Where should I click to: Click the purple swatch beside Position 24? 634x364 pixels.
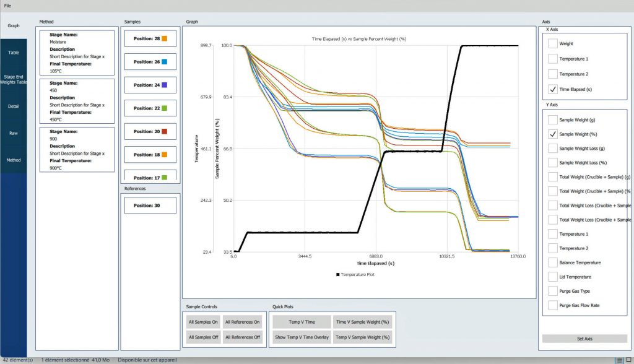pos(165,85)
